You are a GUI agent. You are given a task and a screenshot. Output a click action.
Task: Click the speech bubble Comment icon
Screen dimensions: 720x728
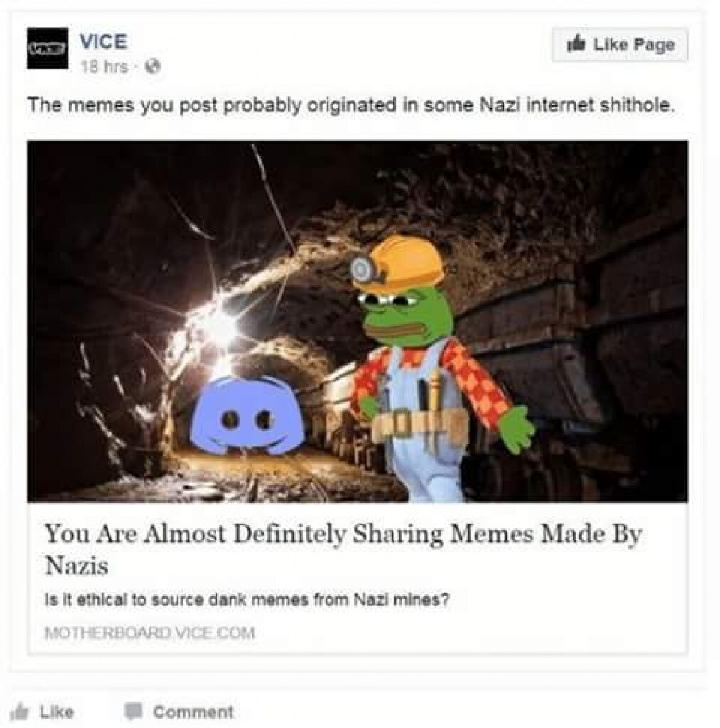pos(133,711)
